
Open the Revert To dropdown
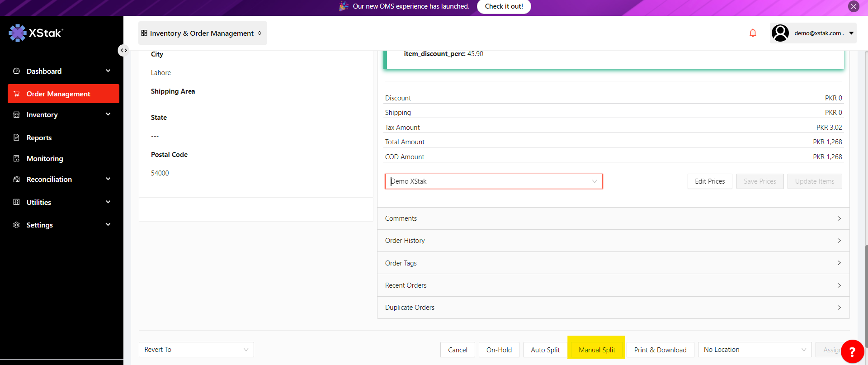click(196, 350)
